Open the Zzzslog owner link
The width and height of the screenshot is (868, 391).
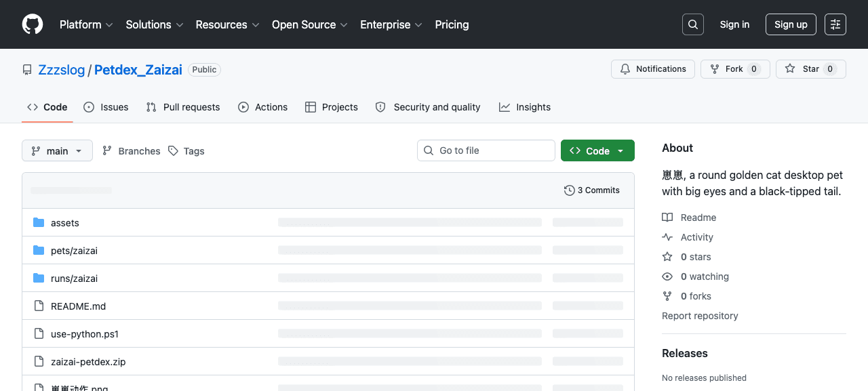[62, 70]
